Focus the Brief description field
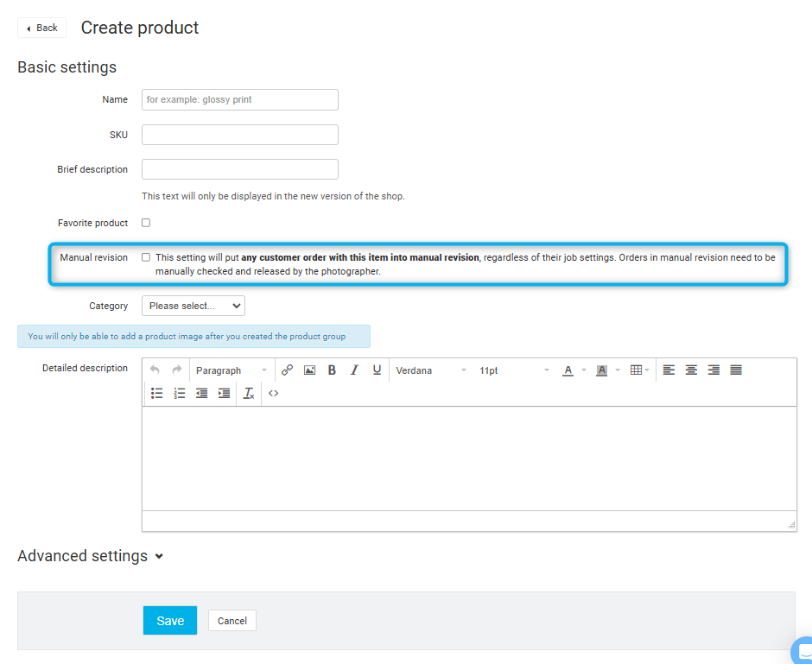 pos(240,169)
